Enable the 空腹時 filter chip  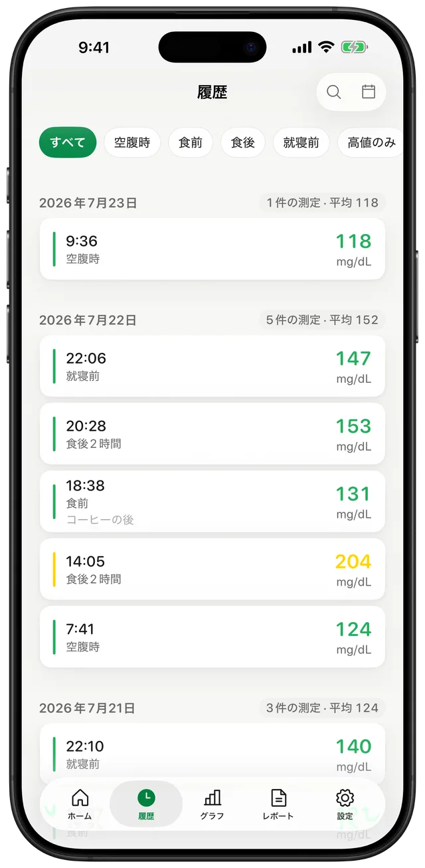pos(132,142)
